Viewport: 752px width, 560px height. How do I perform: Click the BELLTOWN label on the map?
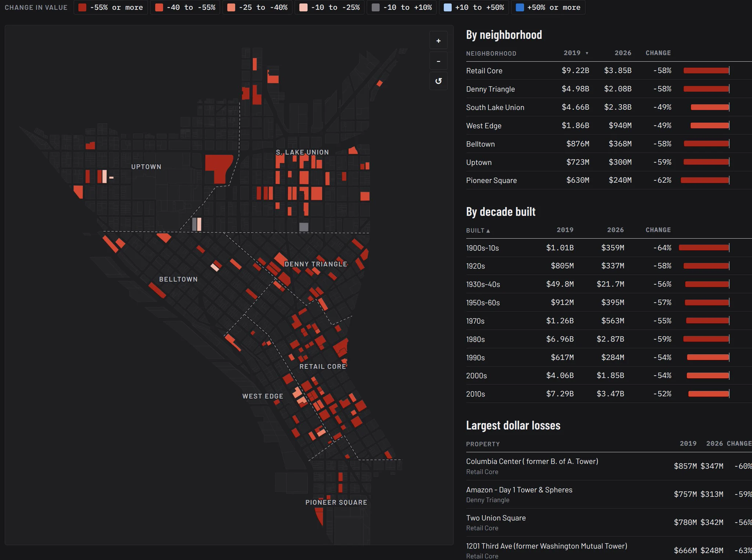(x=178, y=279)
